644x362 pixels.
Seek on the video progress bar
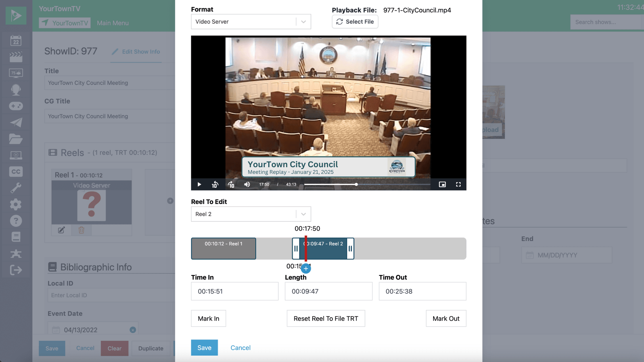[x=367, y=184]
